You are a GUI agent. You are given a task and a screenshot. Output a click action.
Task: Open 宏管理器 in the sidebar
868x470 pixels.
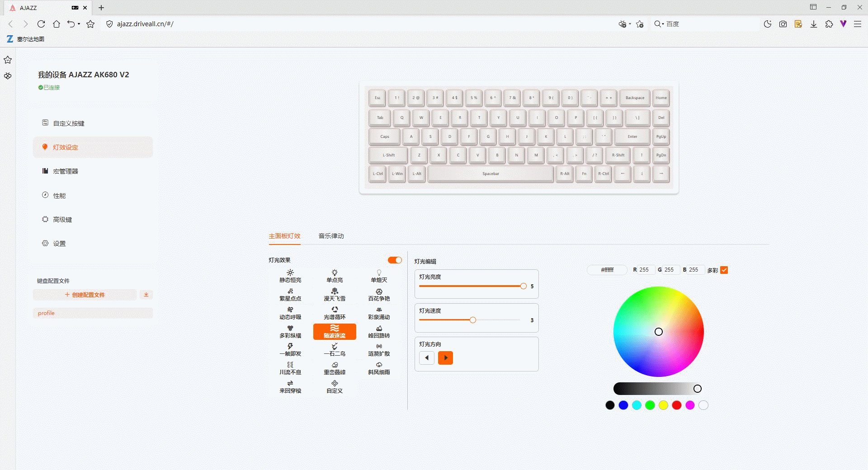66,171
